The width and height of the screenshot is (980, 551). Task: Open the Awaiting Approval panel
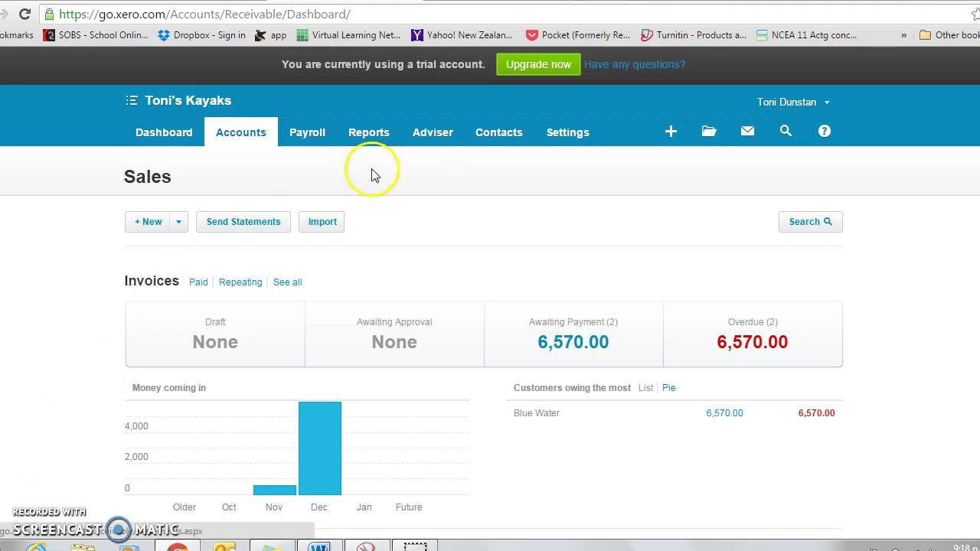click(394, 334)
